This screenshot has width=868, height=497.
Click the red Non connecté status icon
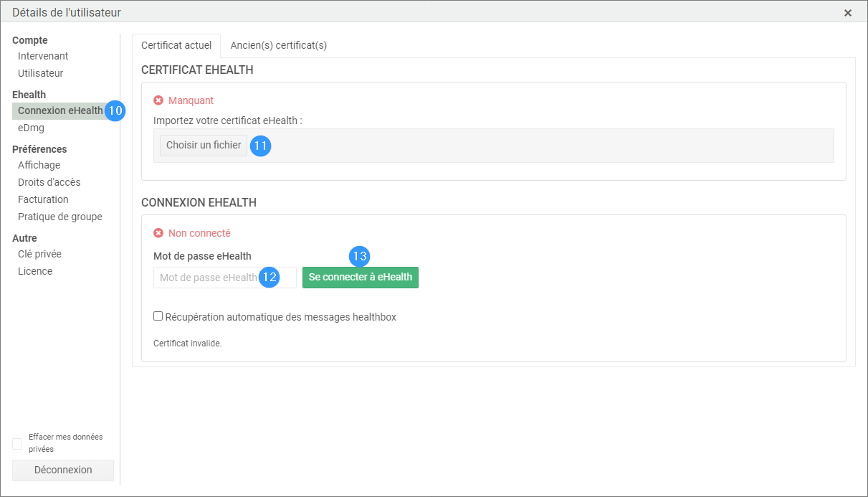[158, 233]
